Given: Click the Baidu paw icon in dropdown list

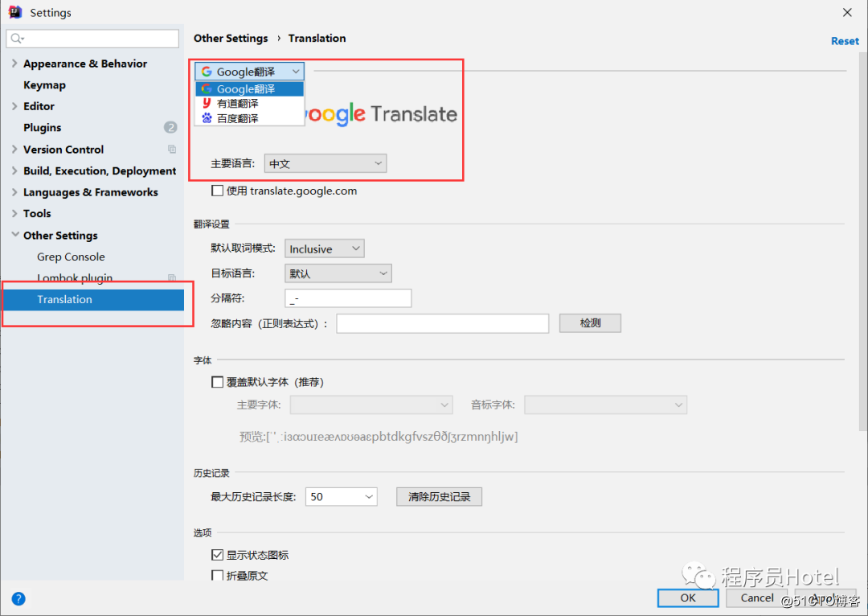Looking at the screenshot, I should click(x=207, y=118).
